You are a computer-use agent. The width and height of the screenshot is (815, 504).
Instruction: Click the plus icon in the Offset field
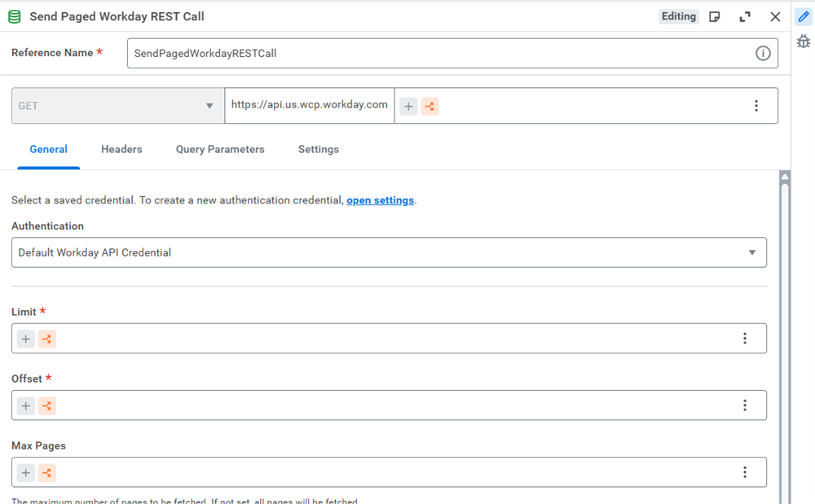(25, 406)
